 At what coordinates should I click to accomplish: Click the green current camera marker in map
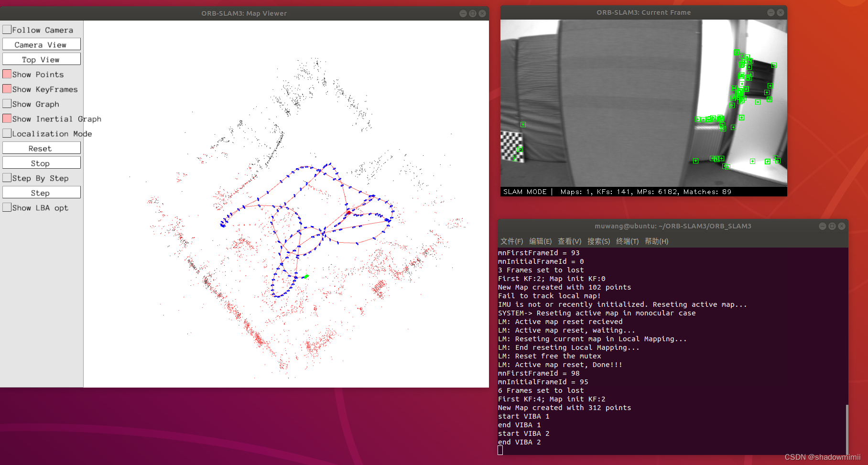pyautogui.click(x=306, y=276)
